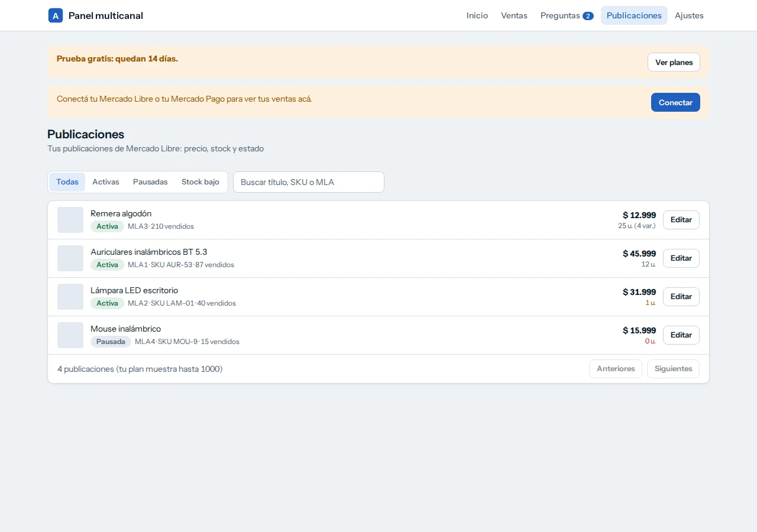
Task: Click the "0 u." out-of-stock text
Action: [651, 341]
